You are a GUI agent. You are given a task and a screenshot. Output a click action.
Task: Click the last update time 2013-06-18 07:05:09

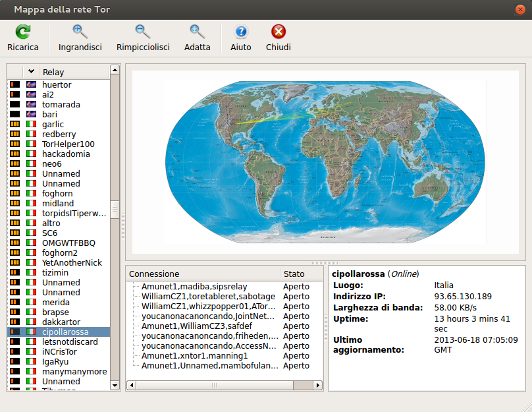pyautogui.click(x=476, y=339)
